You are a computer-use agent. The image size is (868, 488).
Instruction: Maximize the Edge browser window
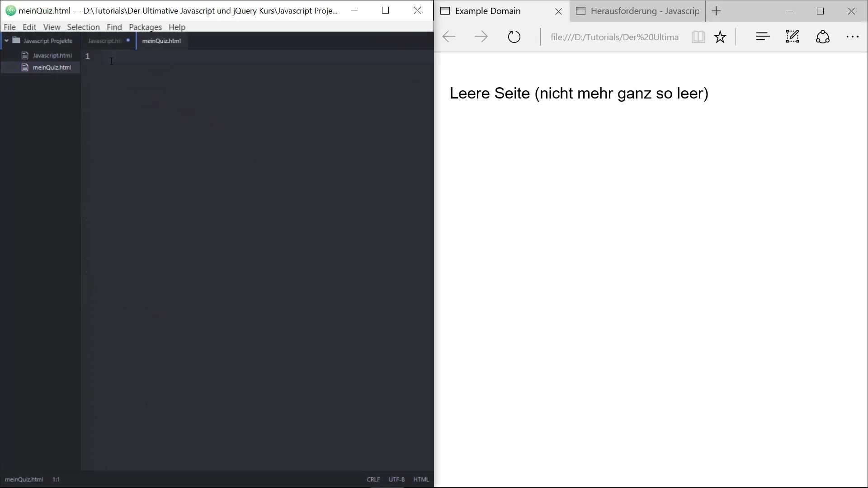[x=821, y=11]
